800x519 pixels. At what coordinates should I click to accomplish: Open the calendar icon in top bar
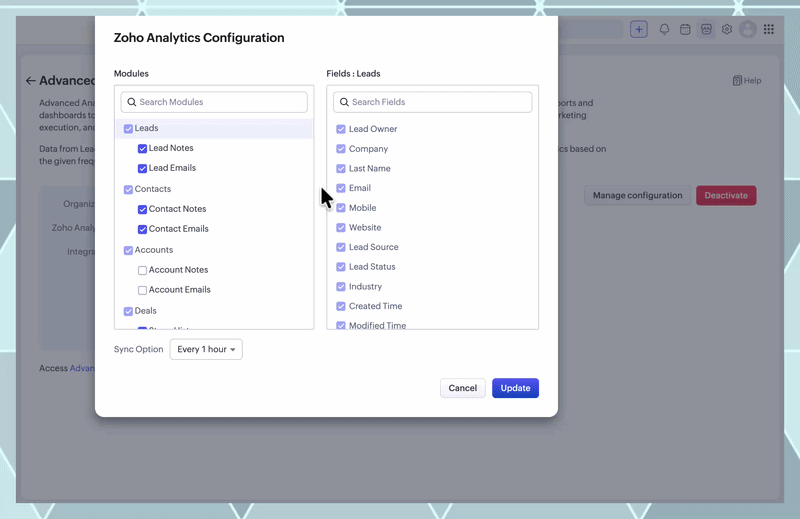point(685,29)
